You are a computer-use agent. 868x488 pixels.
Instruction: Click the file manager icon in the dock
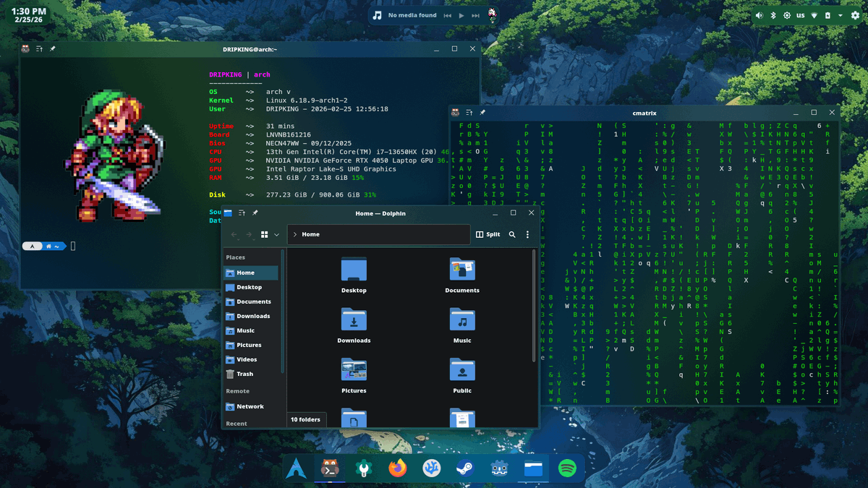point(533,469)
